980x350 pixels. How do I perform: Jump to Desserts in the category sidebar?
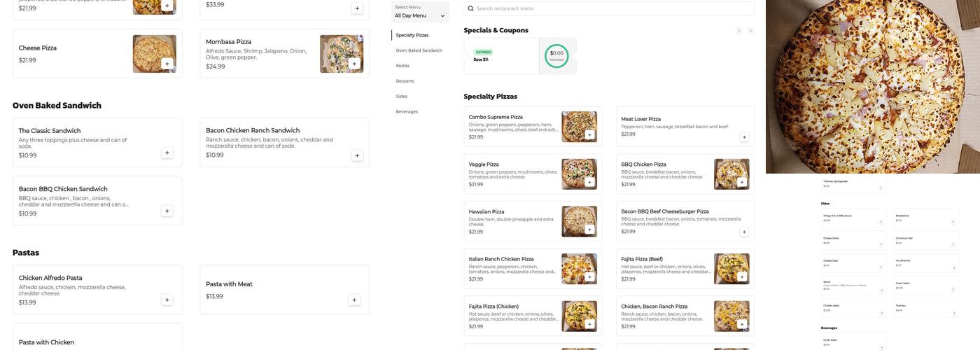pyautogui.click(x=405, y=81)
